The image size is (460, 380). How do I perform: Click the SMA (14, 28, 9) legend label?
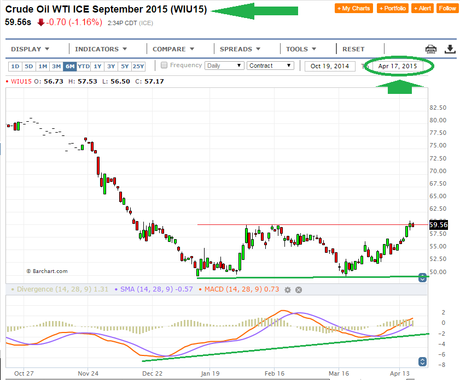(154, 289)
